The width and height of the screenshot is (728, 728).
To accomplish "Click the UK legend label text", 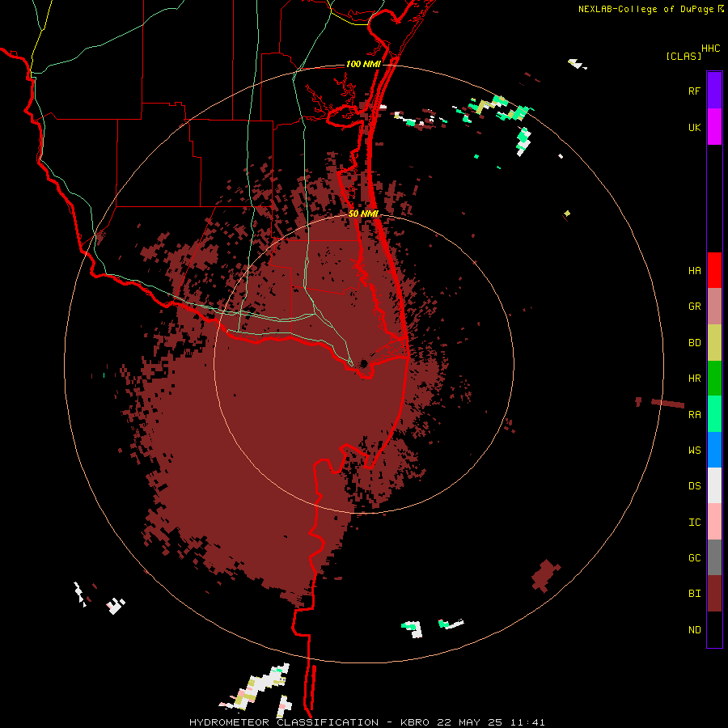I will [x=694, y=127].
